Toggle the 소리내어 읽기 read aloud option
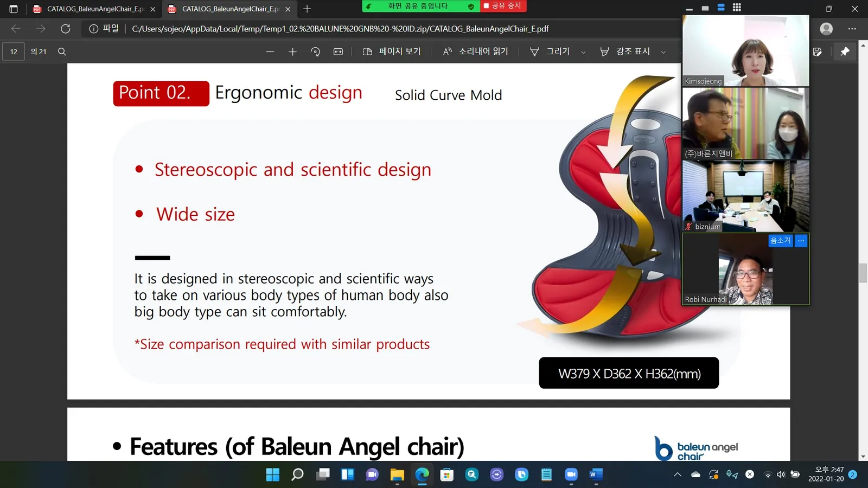868x488 pixels. pos(476,52)
